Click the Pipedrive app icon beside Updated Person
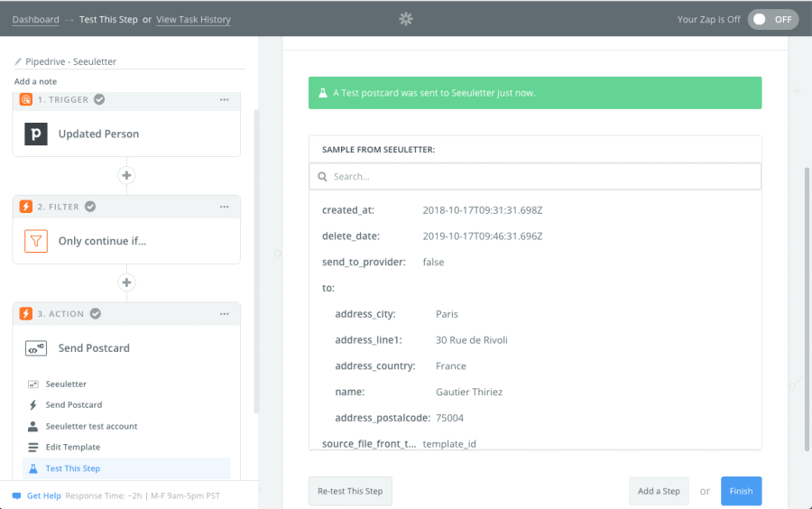The width and height of the screenshot is (812, 509). pos(36,134)
